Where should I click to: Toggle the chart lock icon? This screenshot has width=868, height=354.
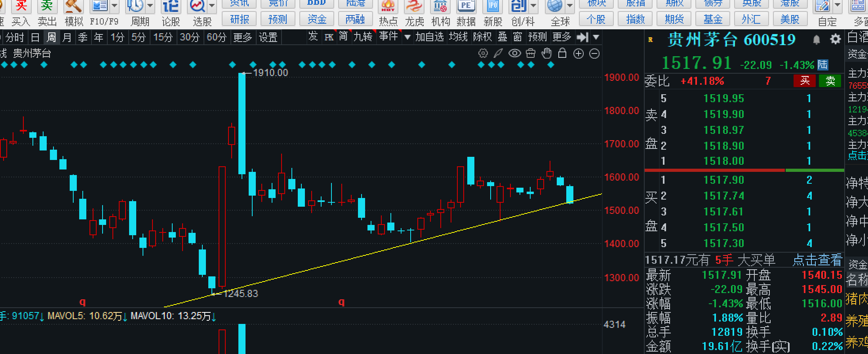(562, 53)
